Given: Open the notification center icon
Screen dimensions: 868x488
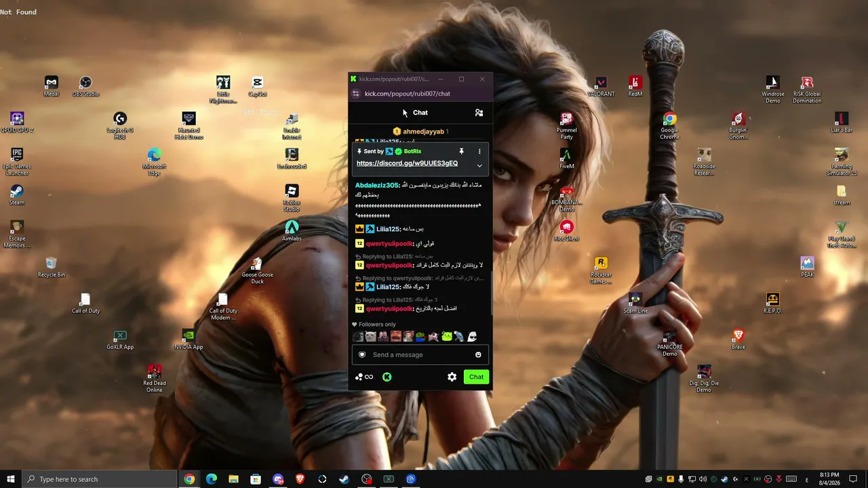Looking at the screenshot, I should pos(853,479).
